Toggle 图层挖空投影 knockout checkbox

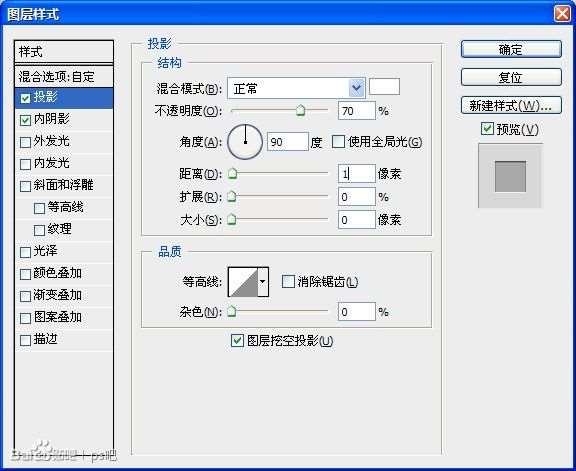(x=237, y=341)
